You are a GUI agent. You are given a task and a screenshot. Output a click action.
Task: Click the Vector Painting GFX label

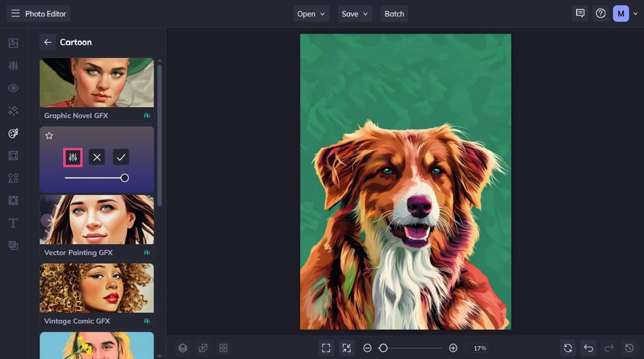pos(78,253)
